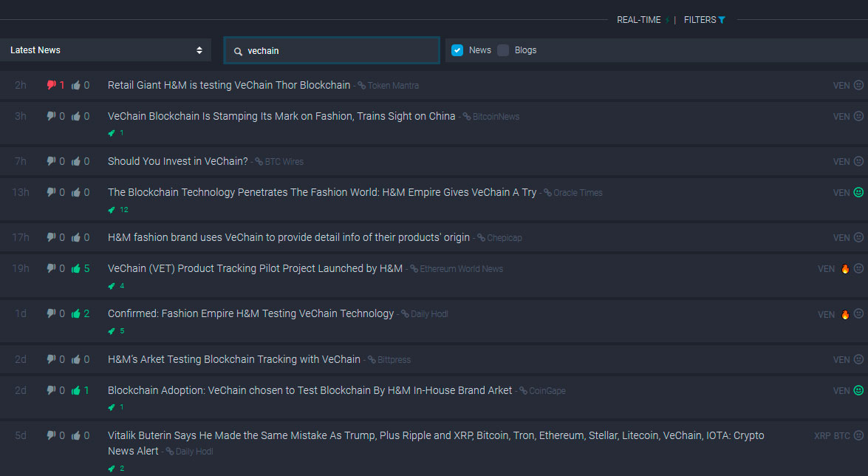Click the 19h timestamp

pos(20,268)
